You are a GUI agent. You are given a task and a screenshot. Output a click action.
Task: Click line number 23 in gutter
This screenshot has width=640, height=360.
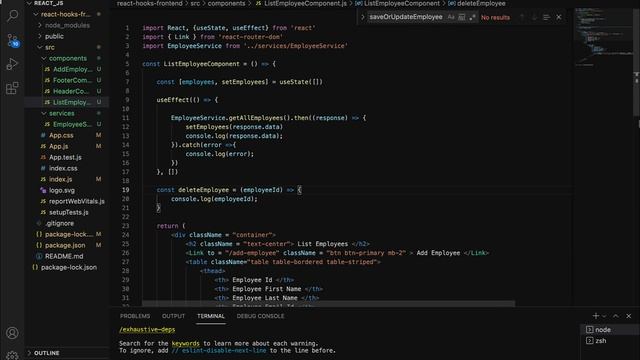(125, 226)
